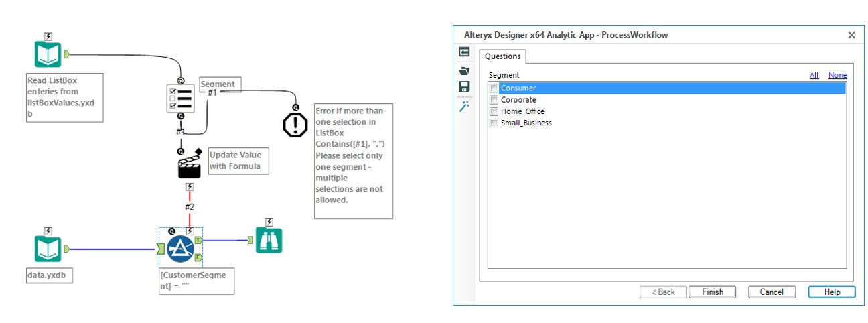Select the data.yxdb Input Data tool
Screen dimensions: 868x323
(48, 249)
